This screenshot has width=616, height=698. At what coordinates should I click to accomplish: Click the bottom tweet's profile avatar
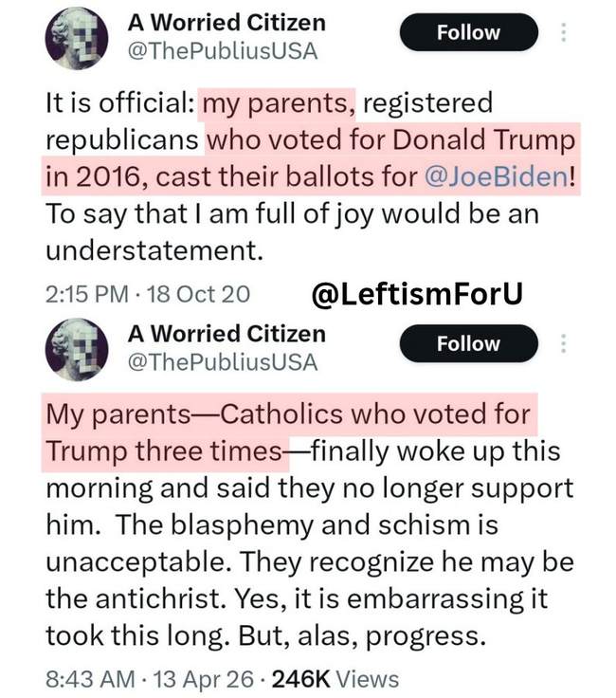pyautogui.click(x=78, y=347)
